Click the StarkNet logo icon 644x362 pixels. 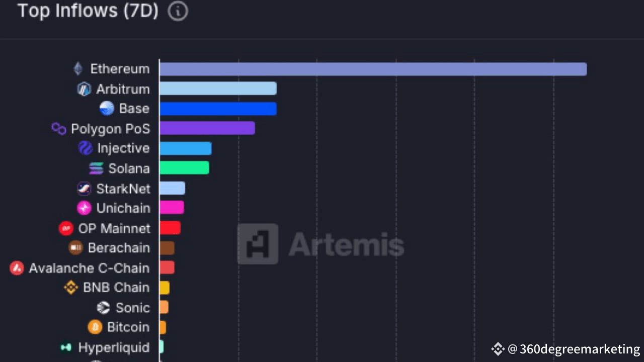(x=84, y=189)
